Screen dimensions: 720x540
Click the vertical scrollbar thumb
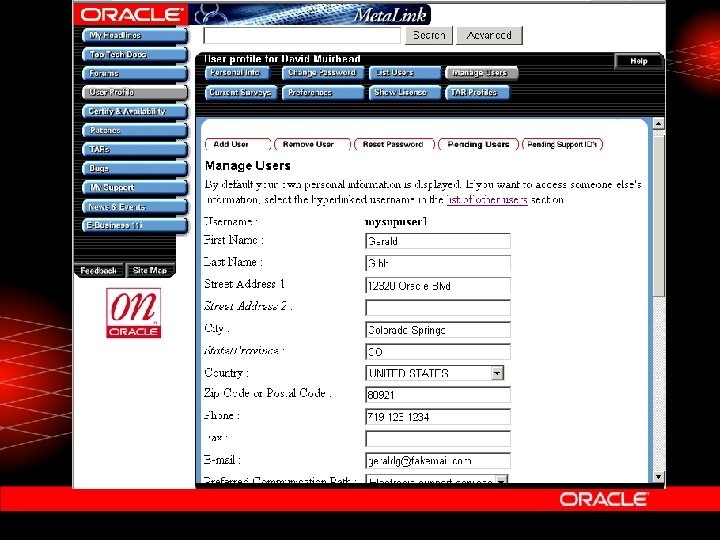click(x=658, y=216)
